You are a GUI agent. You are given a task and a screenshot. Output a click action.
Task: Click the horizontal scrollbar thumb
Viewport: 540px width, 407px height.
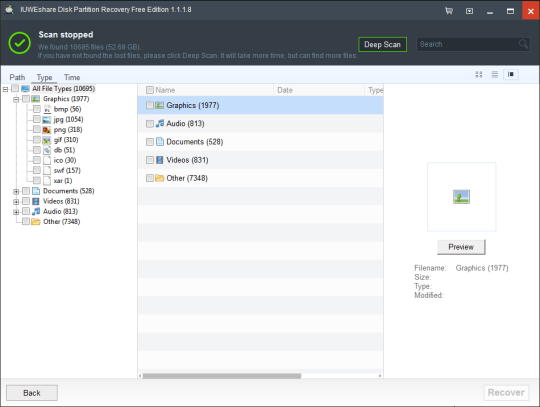(222, 376)
